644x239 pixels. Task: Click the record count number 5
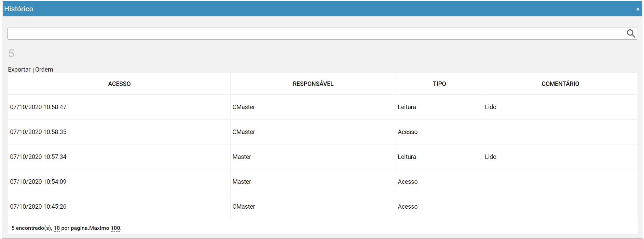pyautogui.click(x=11, y=54)
